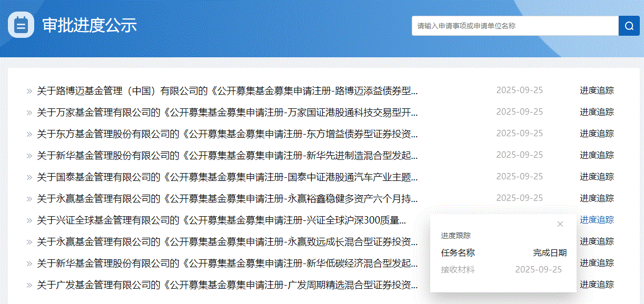Viewport: 644px width, 304px height.
Task: Open 进度追踪 for the 广发基金 row
Action: (597, 285)
